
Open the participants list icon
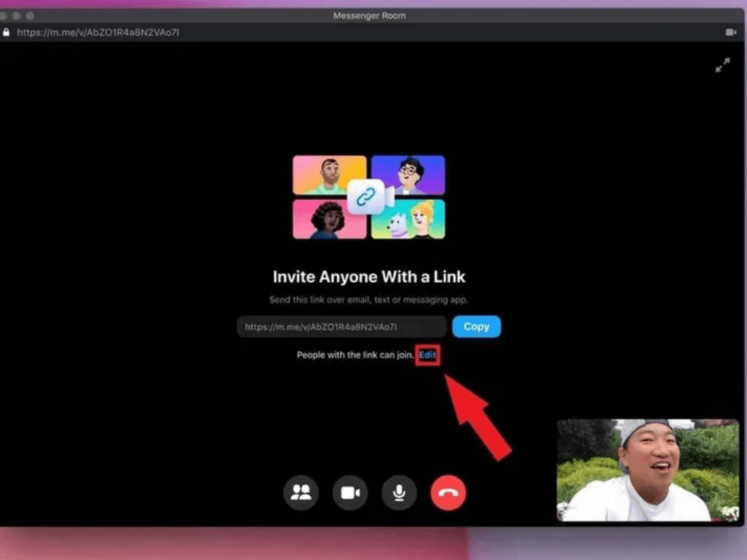tap(301, 493)
